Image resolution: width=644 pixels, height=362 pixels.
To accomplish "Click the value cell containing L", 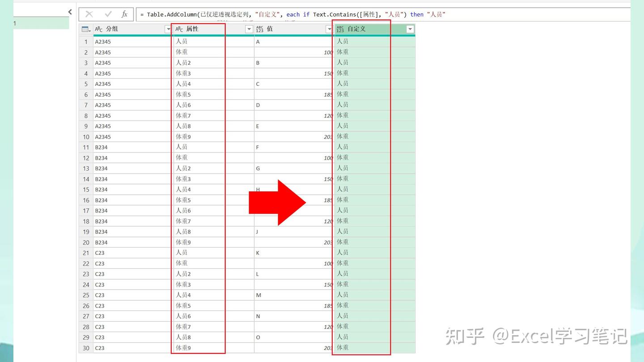I will click(x=294, y=274).
